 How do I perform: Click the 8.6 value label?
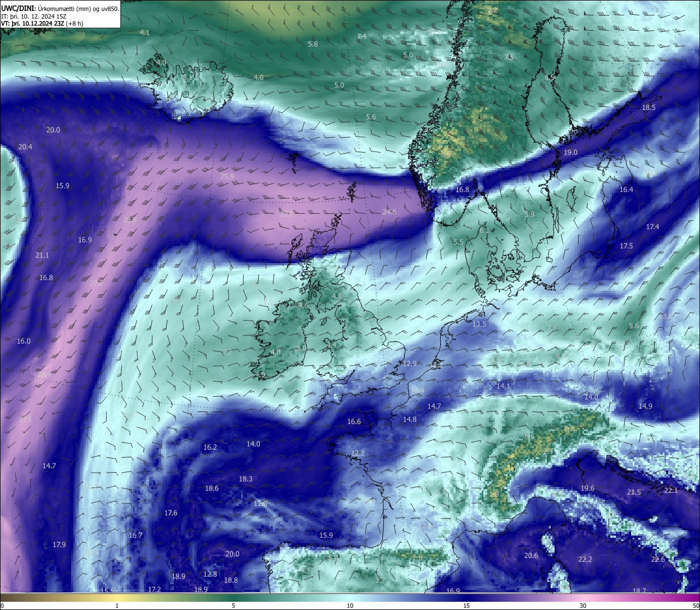point(529,436)
